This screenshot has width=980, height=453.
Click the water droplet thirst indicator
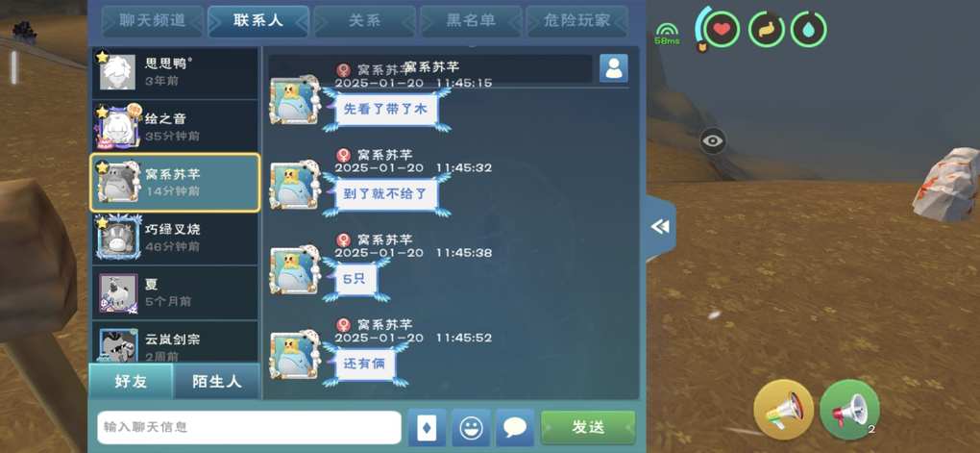pyautogui.click(x=809, y=29)
